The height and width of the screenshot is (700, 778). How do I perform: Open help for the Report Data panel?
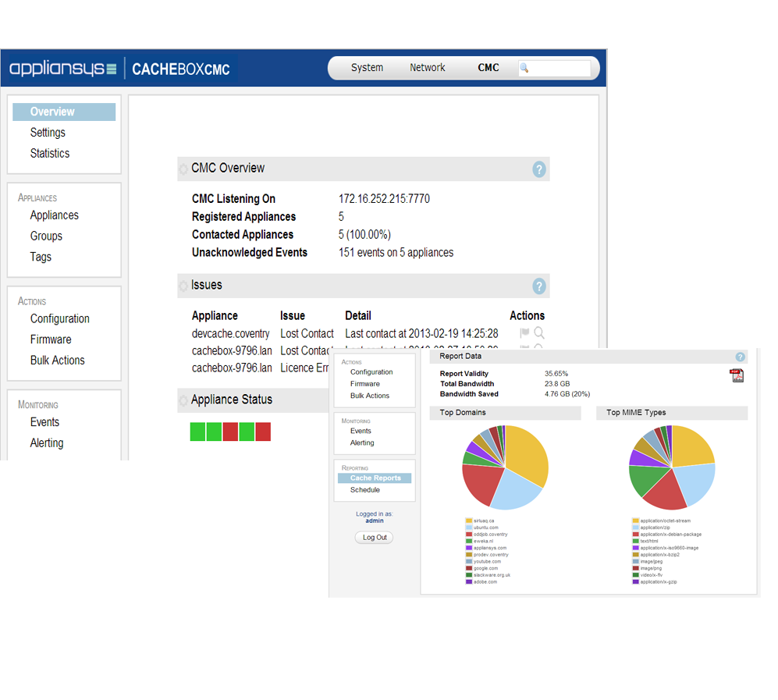coord(740,357)
